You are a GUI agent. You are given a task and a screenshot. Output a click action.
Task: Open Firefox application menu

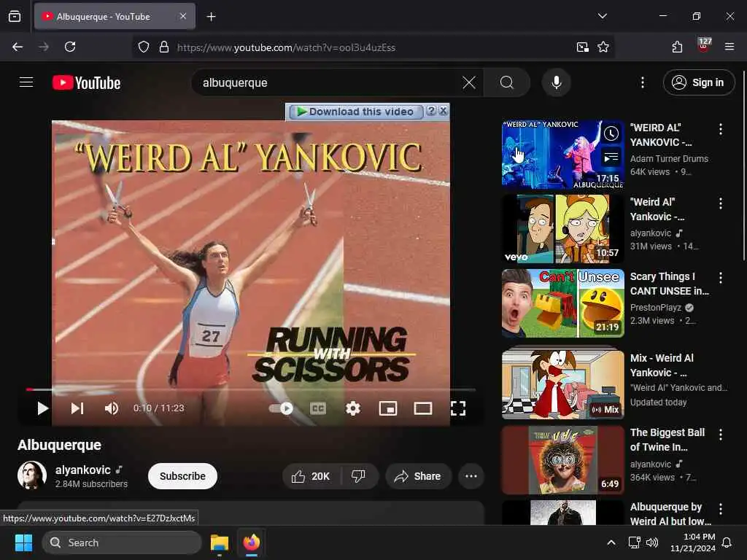(729, 47)
